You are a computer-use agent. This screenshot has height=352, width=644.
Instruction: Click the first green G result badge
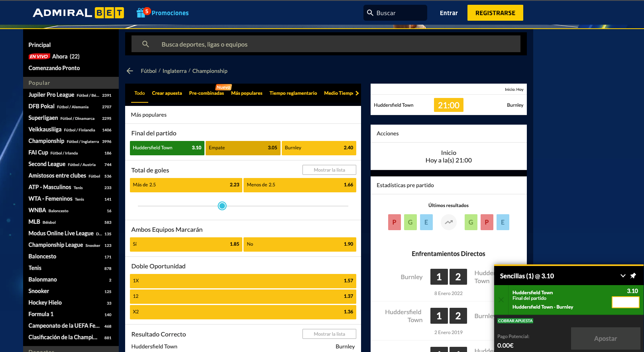410,222
